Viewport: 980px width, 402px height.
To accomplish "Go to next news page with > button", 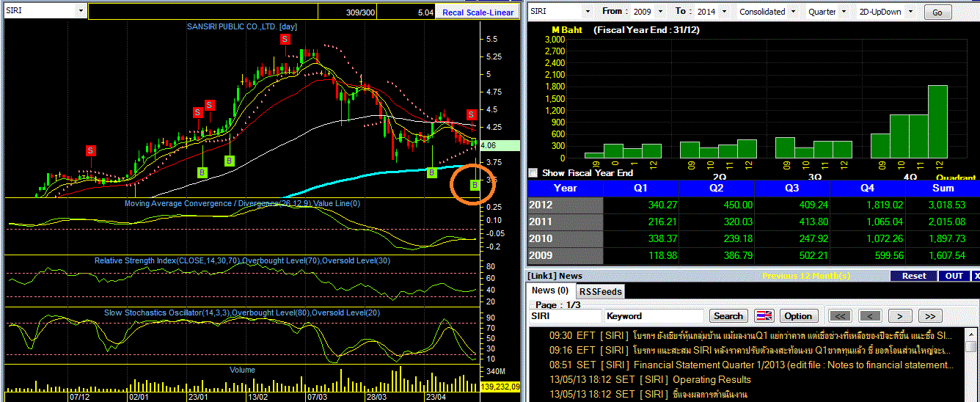I will (900, 316).
